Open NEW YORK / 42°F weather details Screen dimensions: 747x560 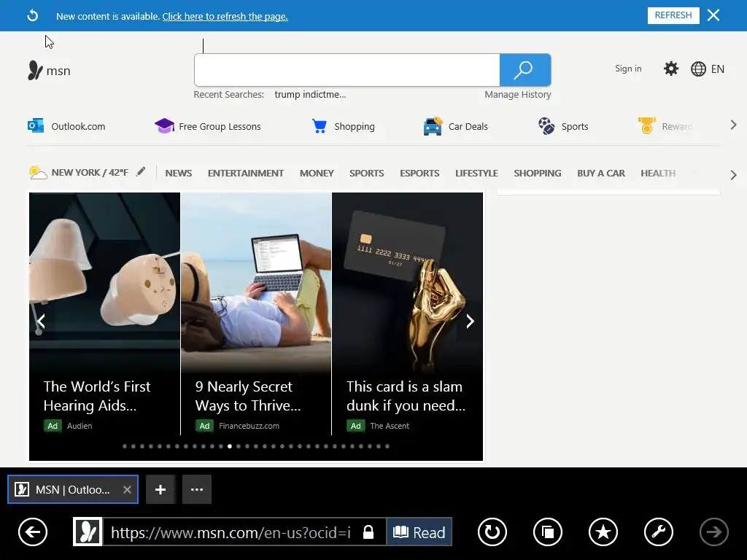point(90,172)
